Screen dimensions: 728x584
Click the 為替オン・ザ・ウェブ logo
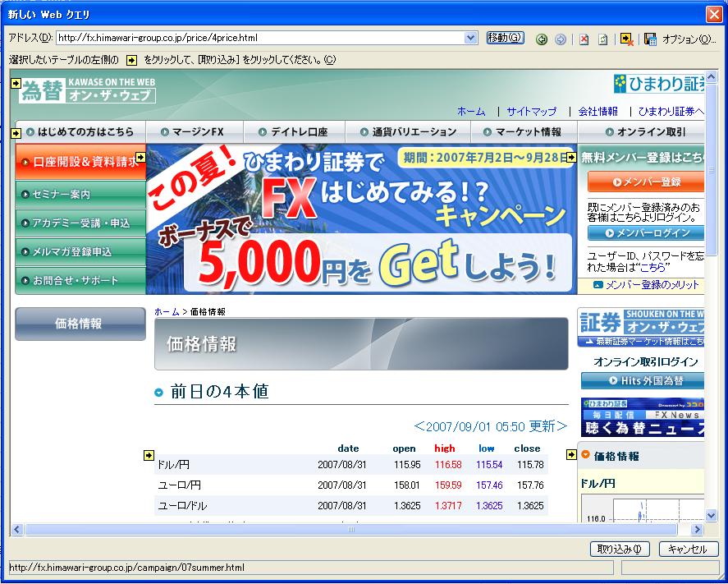pos(87,90)
